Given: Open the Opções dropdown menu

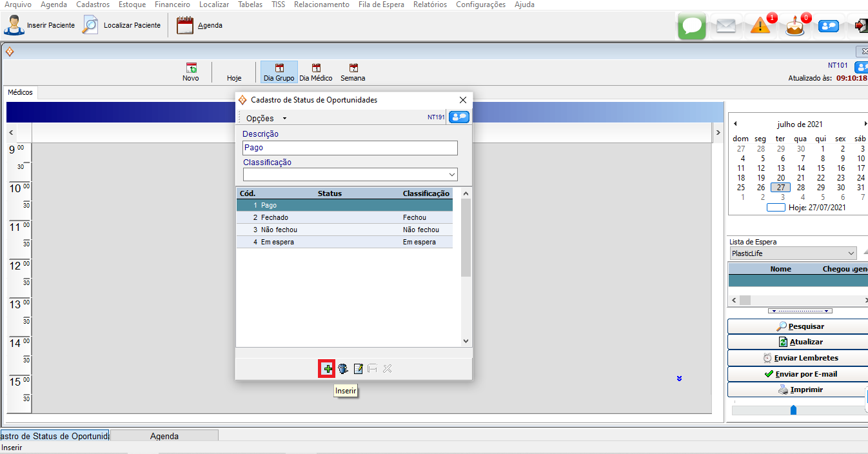Looking at the screenshot, I should click(266, 118).
